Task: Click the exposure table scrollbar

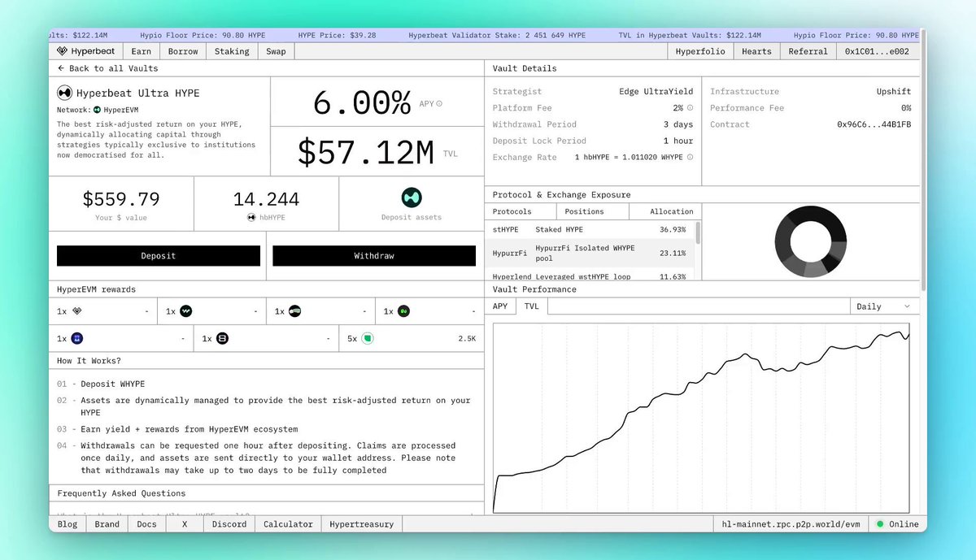Action: click(x=698, y=232)
